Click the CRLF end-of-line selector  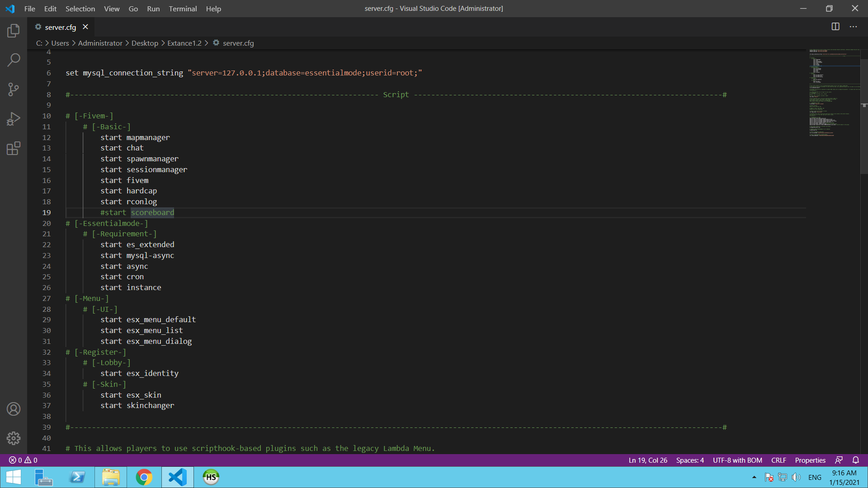tap(778, 460)
